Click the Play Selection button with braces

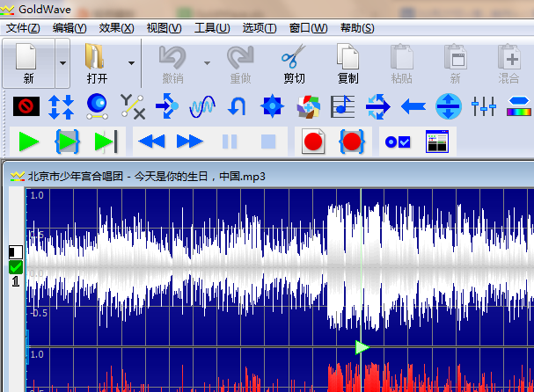(x=68, y=142)
